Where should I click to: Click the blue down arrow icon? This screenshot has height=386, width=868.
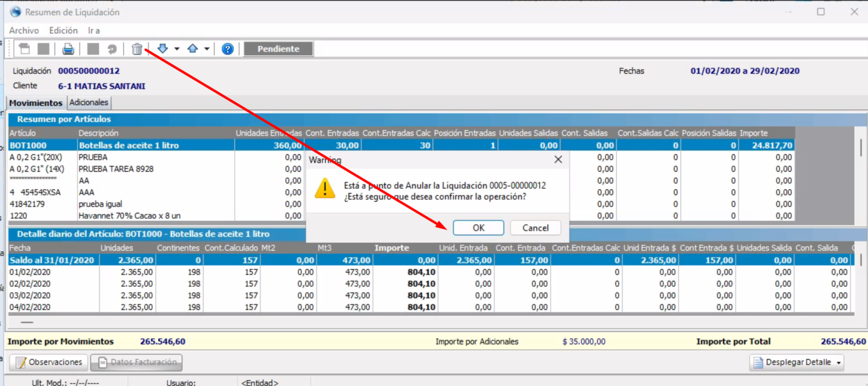(x=163, y=49)
